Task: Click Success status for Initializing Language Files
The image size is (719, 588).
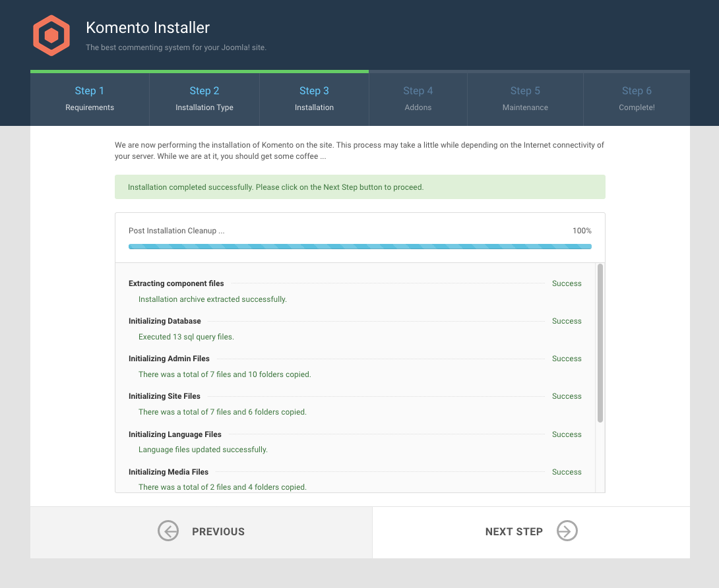Action: click(x=567, y=434)
